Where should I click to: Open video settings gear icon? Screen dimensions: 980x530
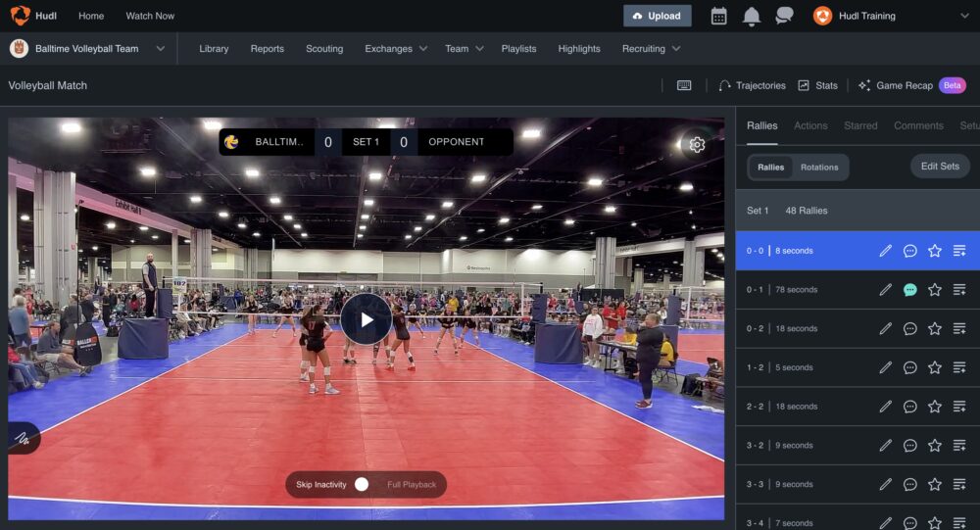point(697,145)
